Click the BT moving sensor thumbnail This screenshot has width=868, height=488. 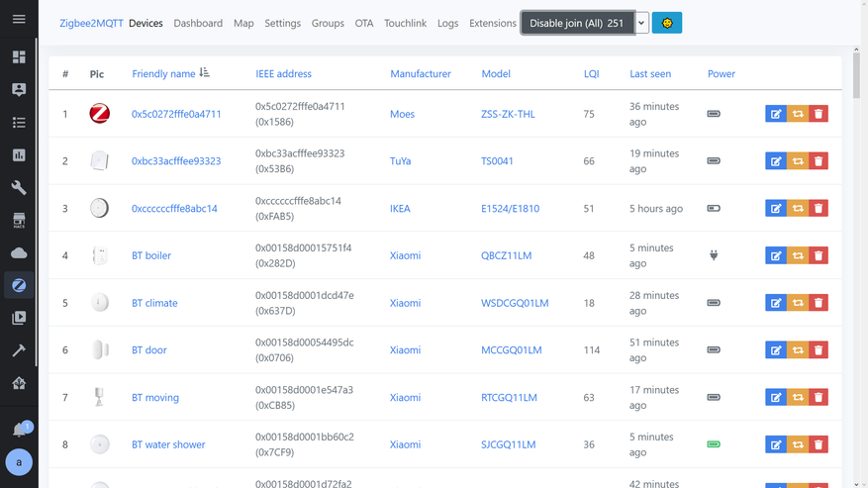[99, 397]
